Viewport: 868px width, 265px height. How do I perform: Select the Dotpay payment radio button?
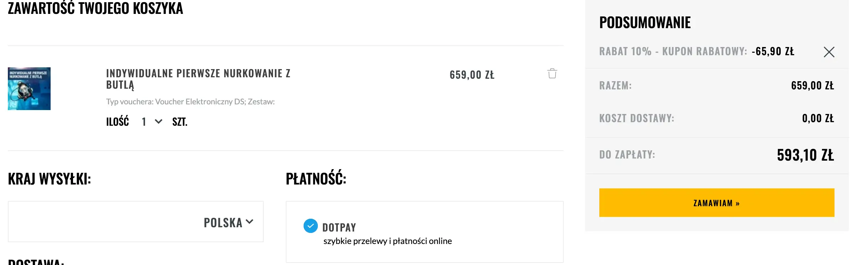coord(310,226)
